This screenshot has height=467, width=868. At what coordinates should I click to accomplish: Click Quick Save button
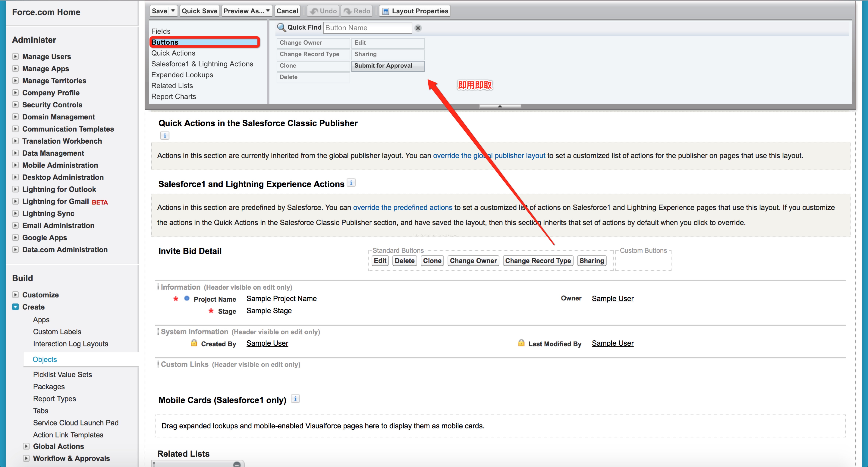pyautogui.click(x=200, y=11)
